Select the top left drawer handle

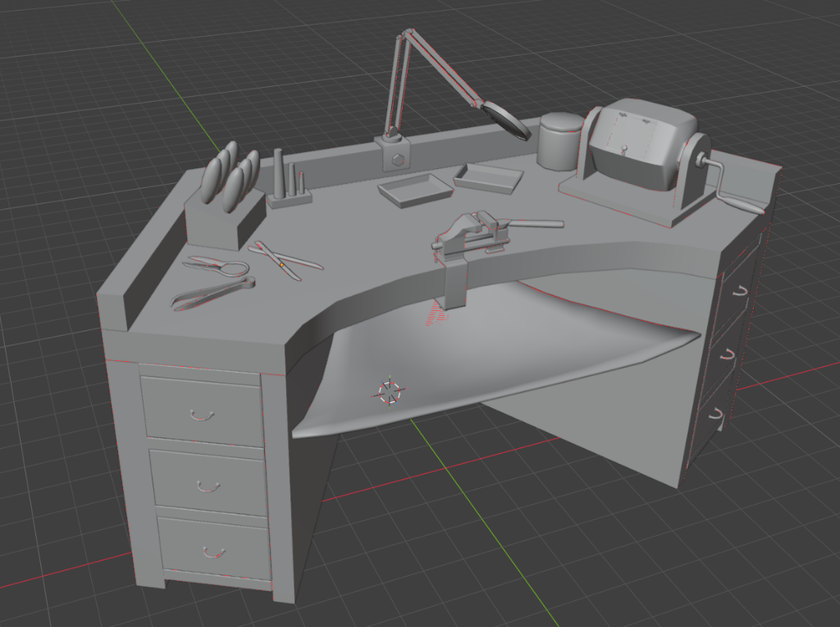click(203, 414)
